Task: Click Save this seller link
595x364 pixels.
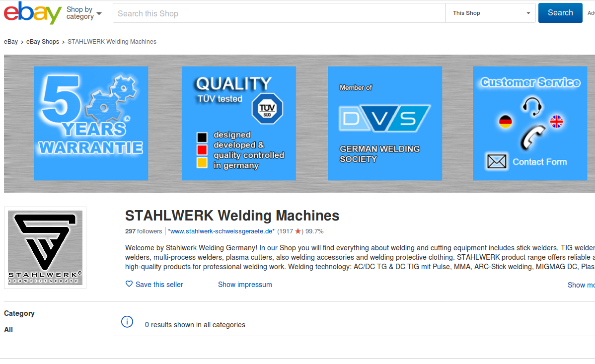Action: coord(159,285)
